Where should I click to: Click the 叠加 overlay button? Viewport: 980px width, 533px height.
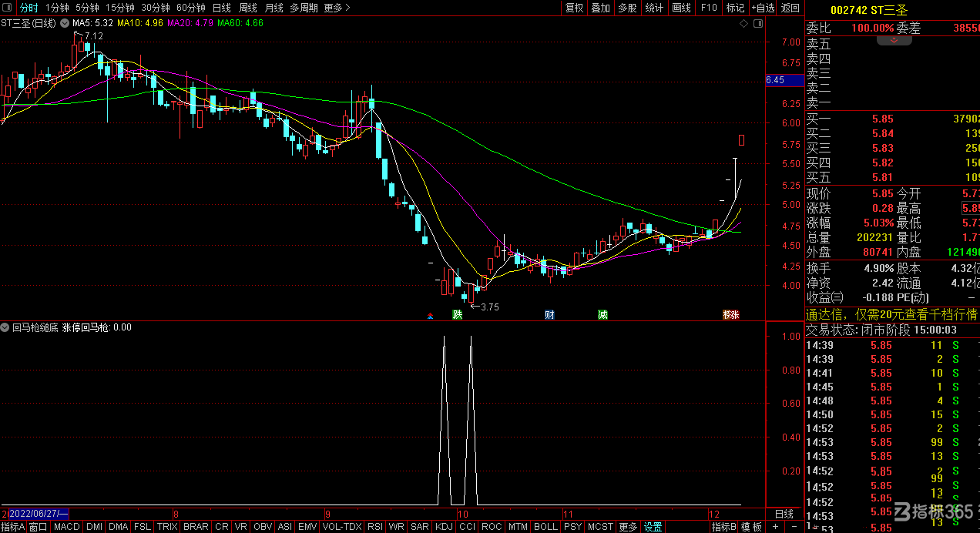tap(600, 8)
